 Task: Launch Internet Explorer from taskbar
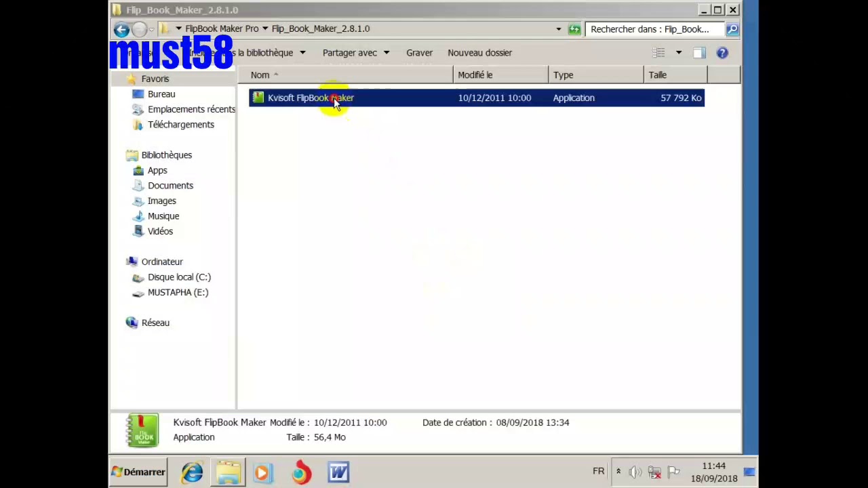tap(192, 472)
